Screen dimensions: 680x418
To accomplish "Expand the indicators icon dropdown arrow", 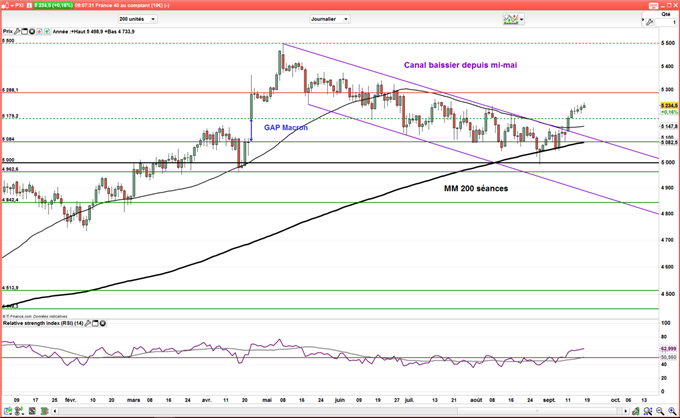I will click(522, 20).
